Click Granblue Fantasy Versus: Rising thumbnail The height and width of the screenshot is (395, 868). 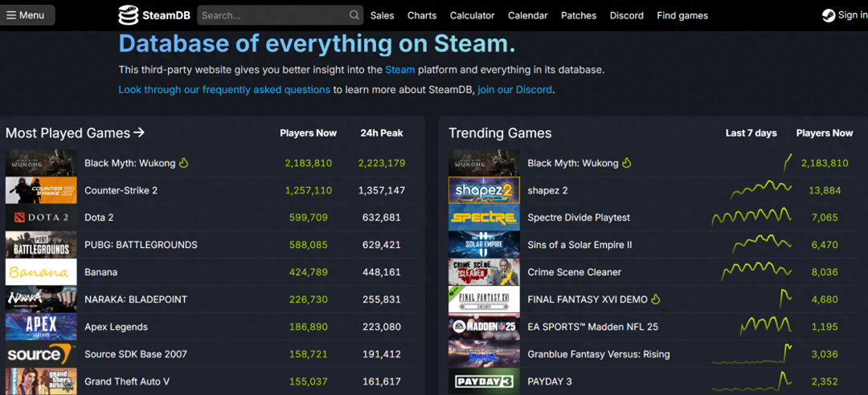[x=484, y=353]
